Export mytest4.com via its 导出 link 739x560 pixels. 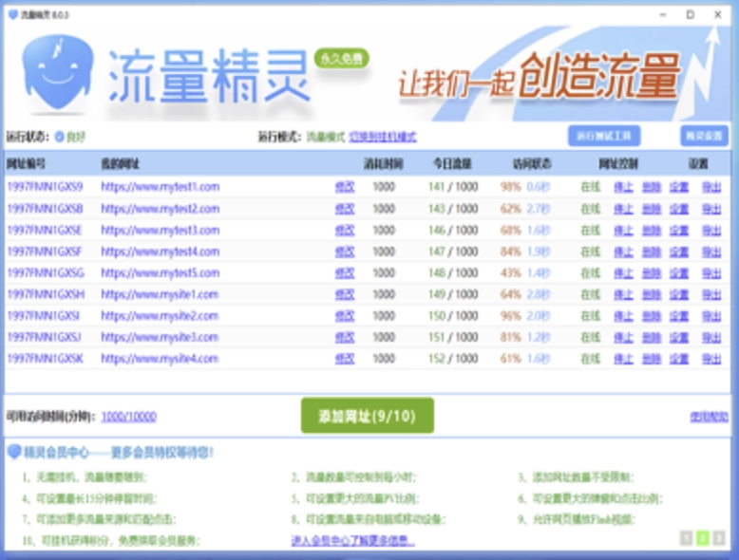click(711, 252)
